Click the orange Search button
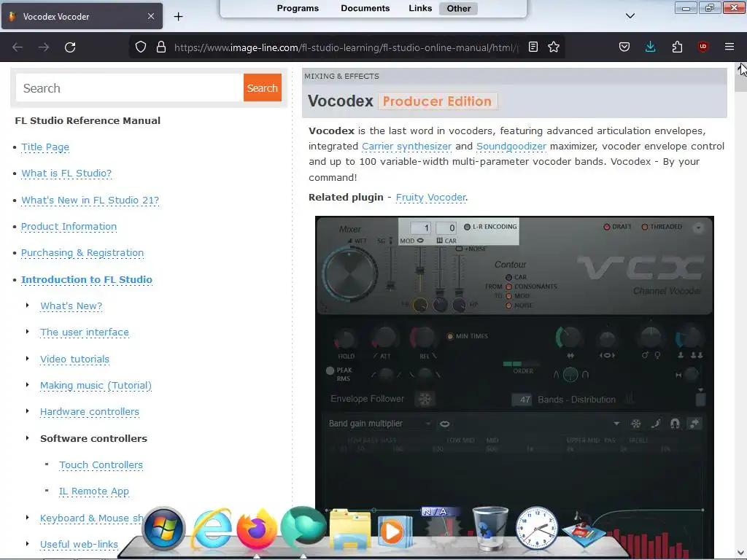This screenshot has width=747, height=560. click(x=262, y=87)
